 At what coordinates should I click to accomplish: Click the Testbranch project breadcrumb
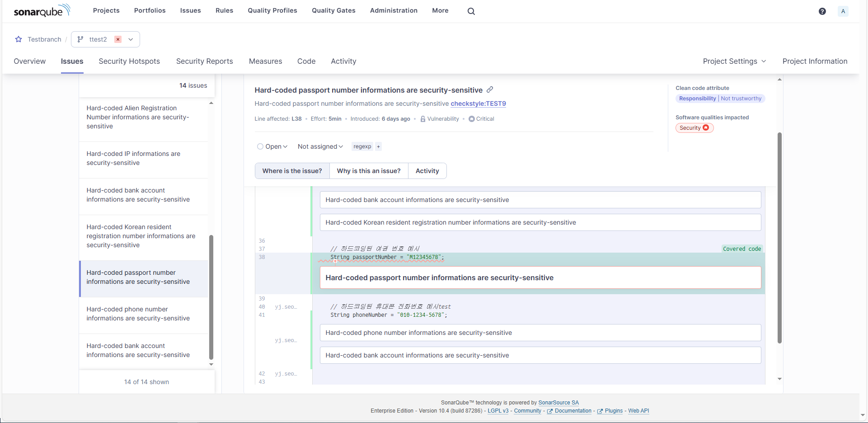point(44,39)
